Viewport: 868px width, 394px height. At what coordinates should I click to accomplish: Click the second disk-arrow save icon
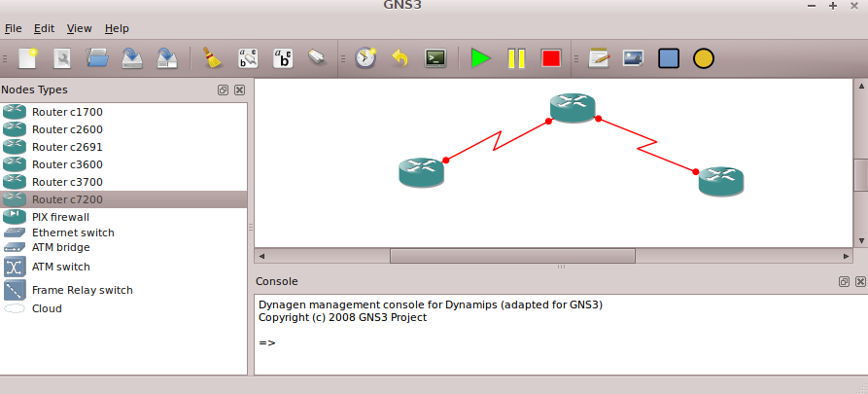[167, 58]
